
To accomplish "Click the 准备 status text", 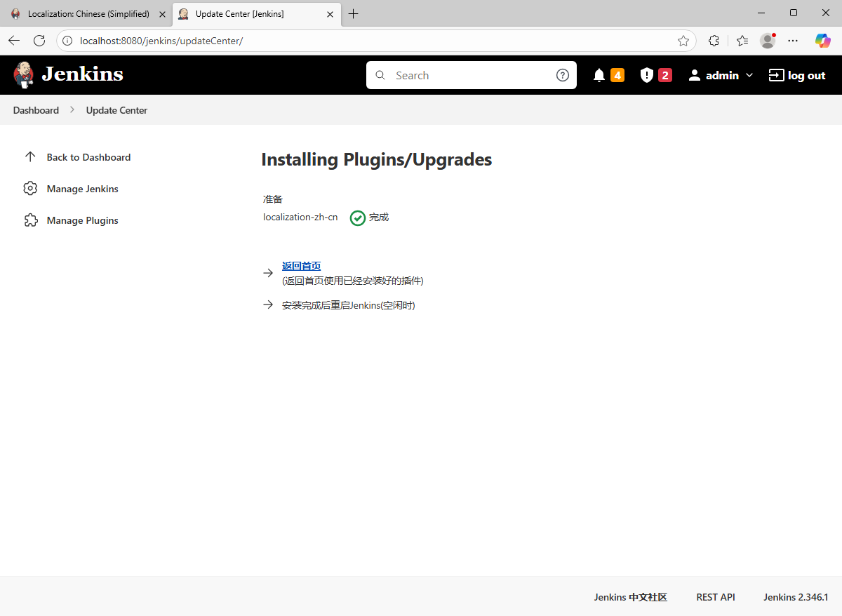I will point(273,199).
